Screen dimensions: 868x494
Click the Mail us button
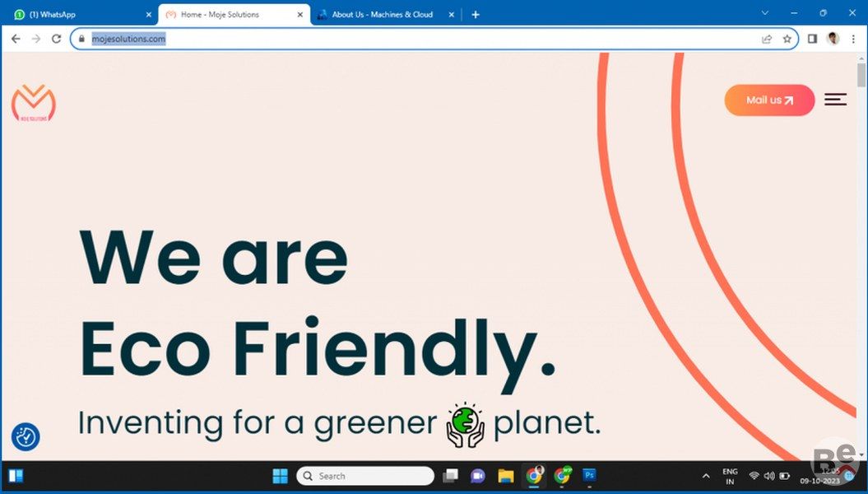pos(768,100)
